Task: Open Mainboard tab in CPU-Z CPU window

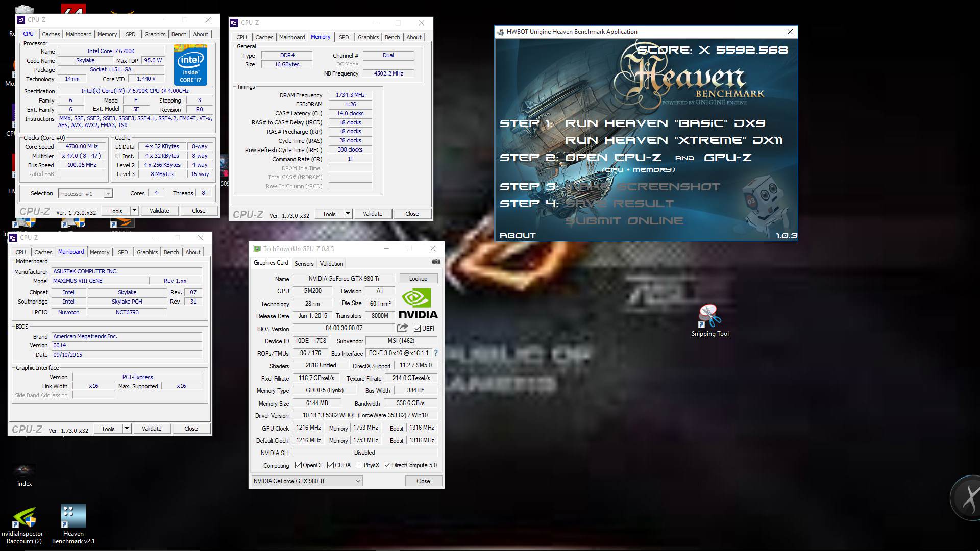Action: [79, 34]
